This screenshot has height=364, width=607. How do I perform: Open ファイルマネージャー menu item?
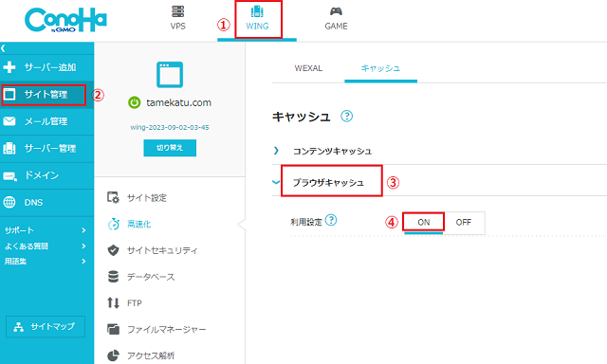[x=167, y=330]
